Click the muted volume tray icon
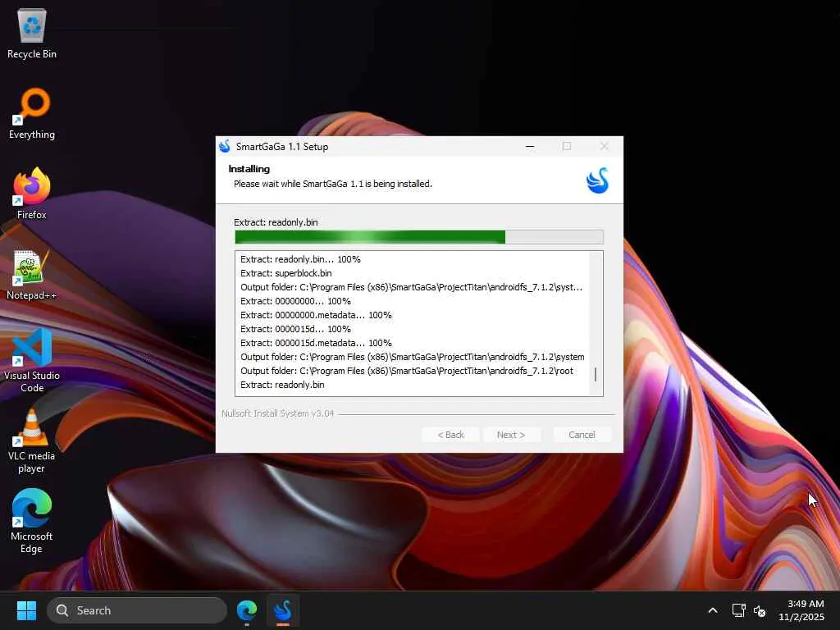 pyautogui.click(x=760, y=610)
